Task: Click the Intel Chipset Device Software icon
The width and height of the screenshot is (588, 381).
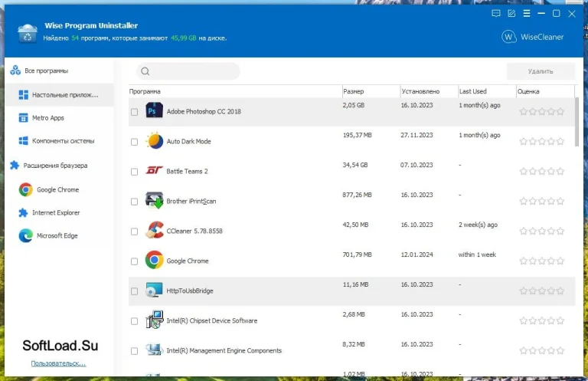Action: click(154, 320)
